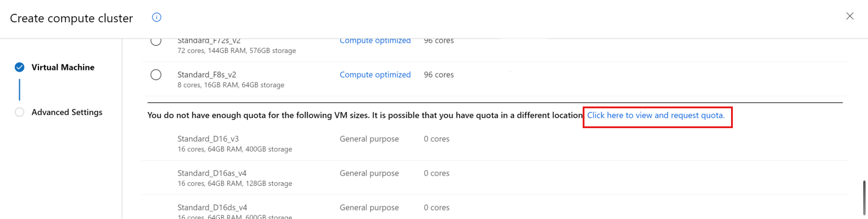Screen dimensions: 868x219
Task: Click the Advanced Settings step circle icon
Action: 20,112
